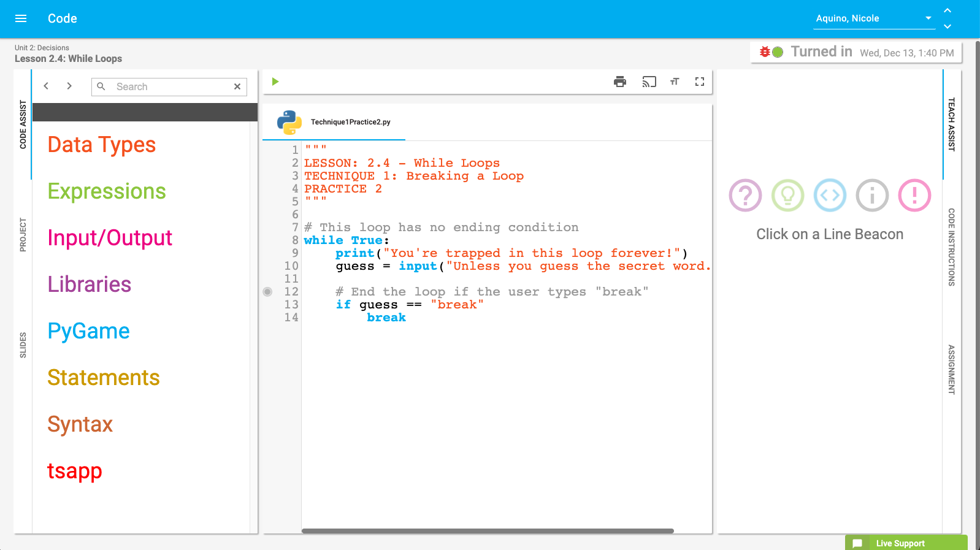980x550 pixels.
Task: Click the 'if guess == "break"' line
Action: (410, 305)
